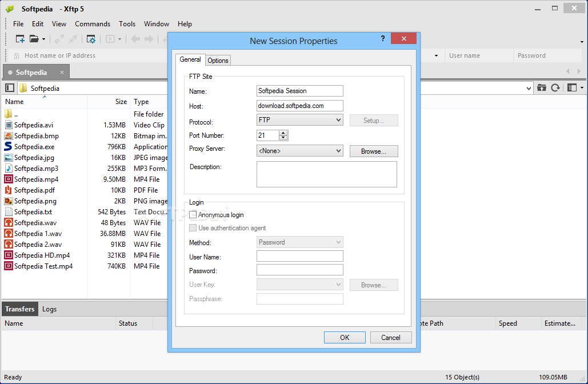Image resolution: width=588 pixels, height=384 pixels.
Task: Click the view layout icon
Action: click(572, 88)
